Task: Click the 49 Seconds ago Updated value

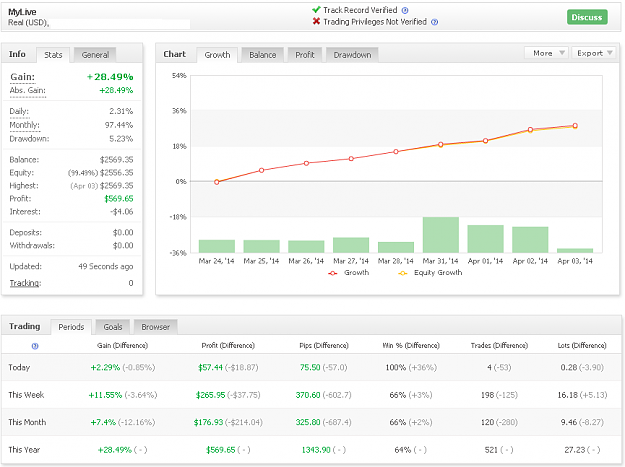Action: click(x=106, y=266)
